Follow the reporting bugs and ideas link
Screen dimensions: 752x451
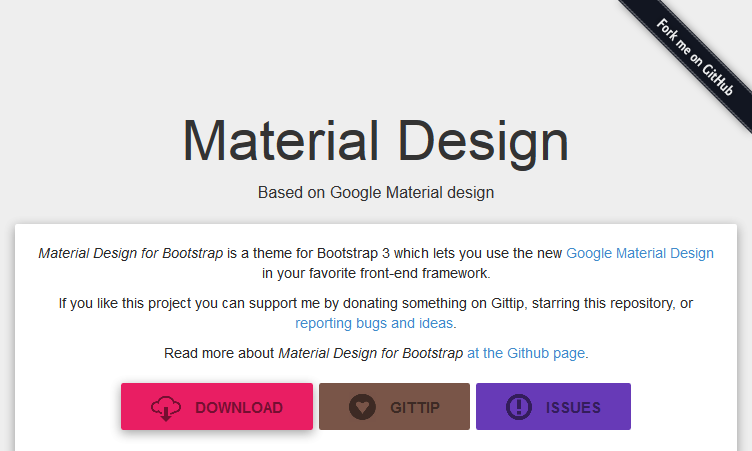coord(374,323)
